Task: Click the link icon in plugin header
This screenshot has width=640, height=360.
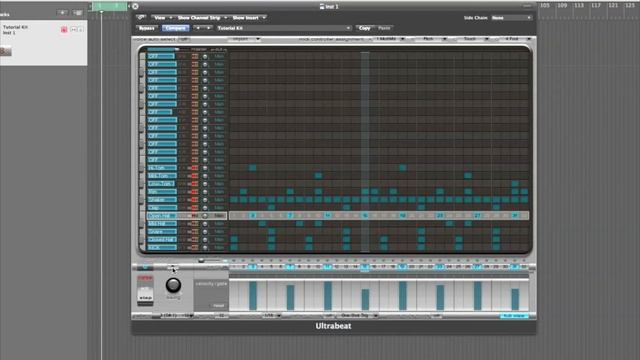Action: [x=141, y=18]
